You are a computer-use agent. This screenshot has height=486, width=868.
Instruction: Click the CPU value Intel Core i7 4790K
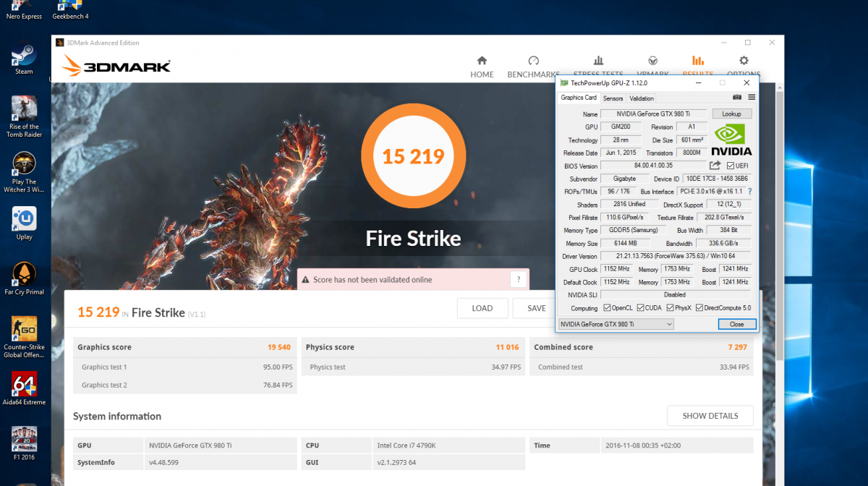coord(406,445)
